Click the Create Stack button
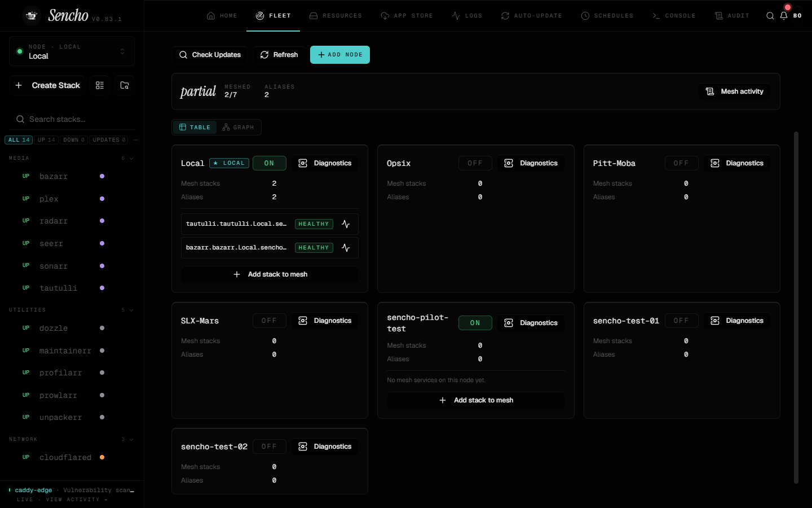The width and height of the screenshot is (812, 508). click(x=47, y=85)
